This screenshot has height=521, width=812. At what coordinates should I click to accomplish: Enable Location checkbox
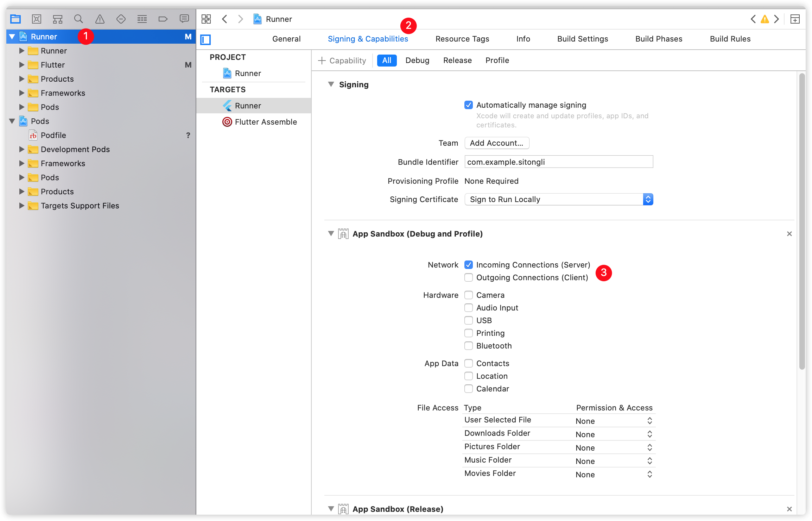click(469, 376)
